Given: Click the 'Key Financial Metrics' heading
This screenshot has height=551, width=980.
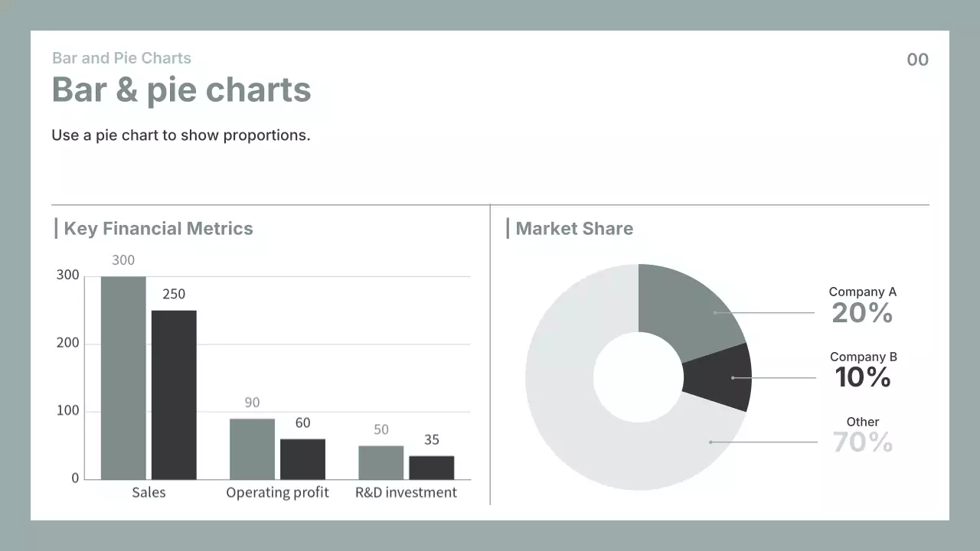Looking at the screenshot, I should tap(158, 229).
